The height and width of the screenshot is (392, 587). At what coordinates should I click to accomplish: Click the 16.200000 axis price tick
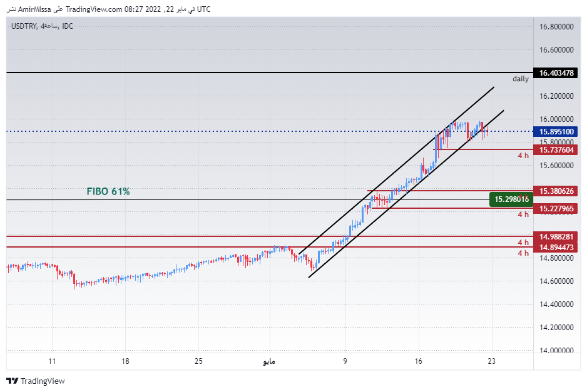click(556, 96)
